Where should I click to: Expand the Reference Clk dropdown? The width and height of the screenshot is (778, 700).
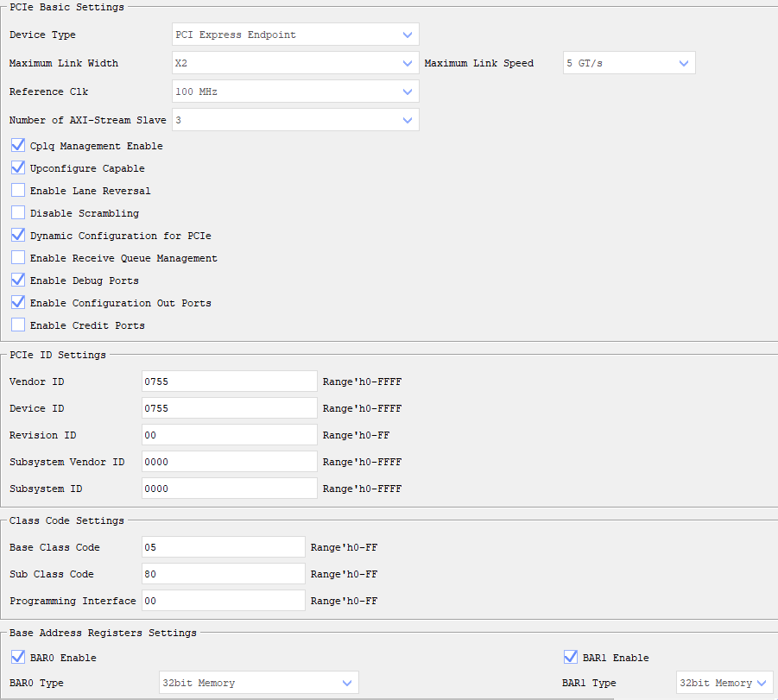tap(295, 91)
